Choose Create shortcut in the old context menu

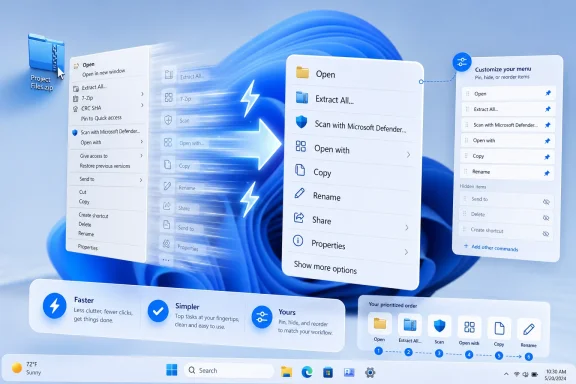[93, 215]
